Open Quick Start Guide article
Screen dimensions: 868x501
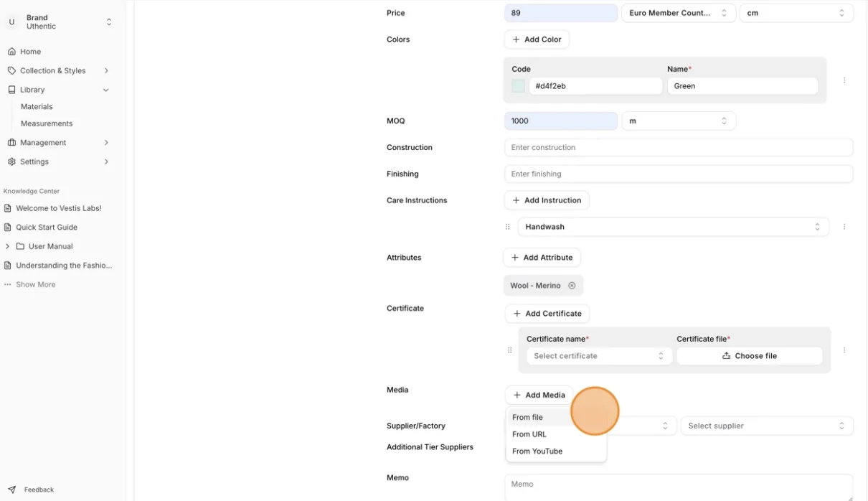pyautogui.click(x=47, y=227)
